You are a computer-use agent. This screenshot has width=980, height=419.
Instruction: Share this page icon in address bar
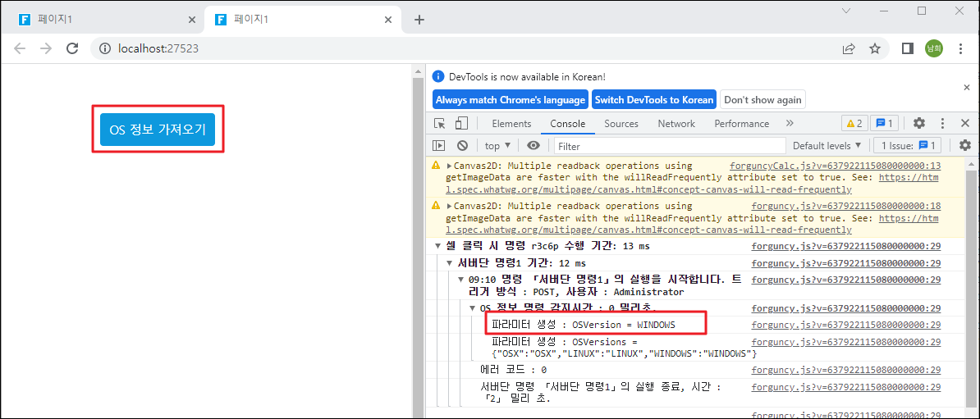point(849,48)
